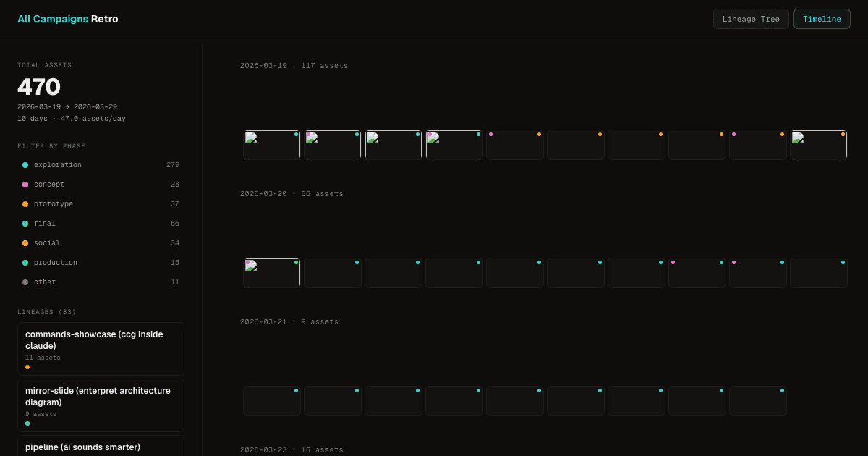Filter assets by social phase
Viewport: 868px width, 456px height.
(x=46, y=243)
